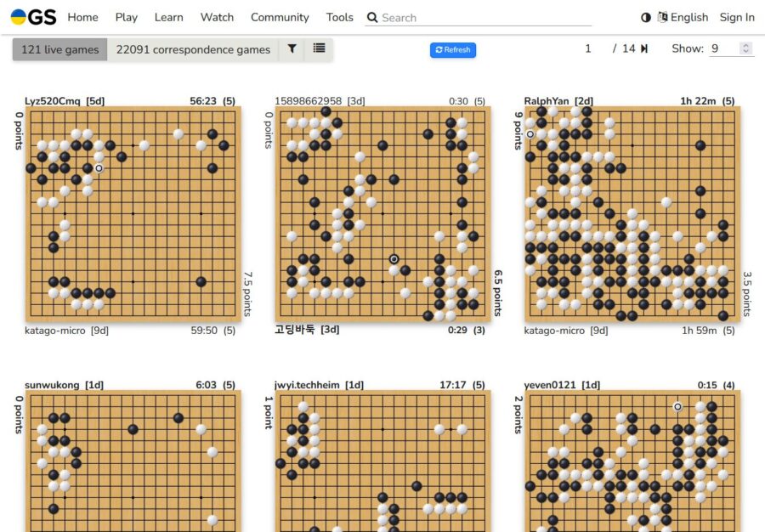
Task: Refresh the live games list
Action: coord(452,49)
